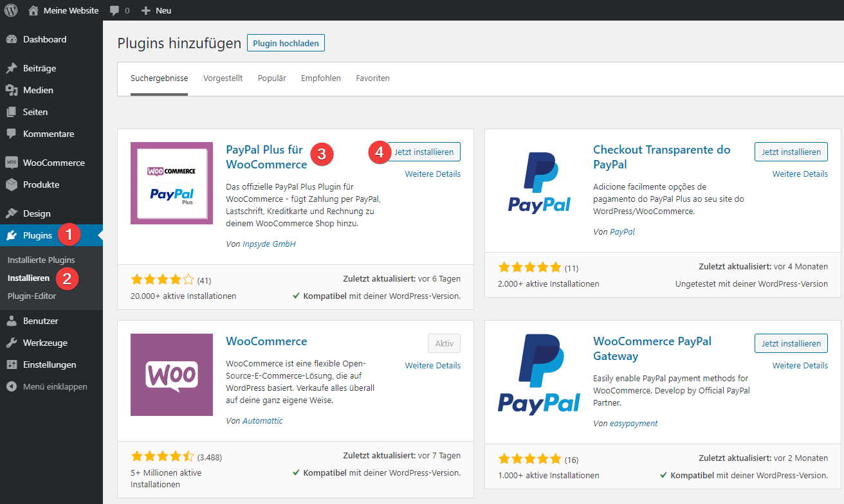Open author link easypayment
Image resolution: width=844 pixels, height=504 pixels.
(634, 424)
